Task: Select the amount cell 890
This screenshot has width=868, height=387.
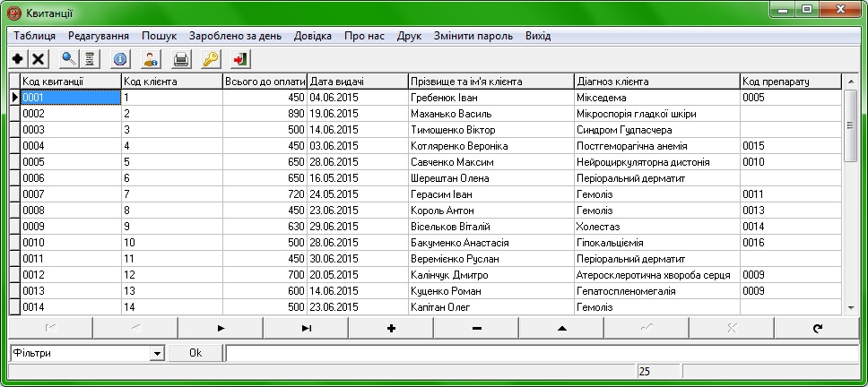Action: coord(265,114)
